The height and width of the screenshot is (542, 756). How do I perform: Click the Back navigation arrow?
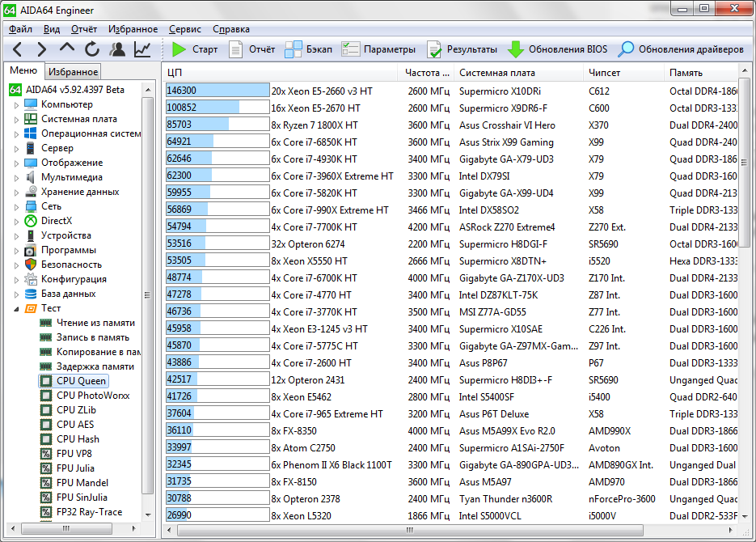coord(17,49)
